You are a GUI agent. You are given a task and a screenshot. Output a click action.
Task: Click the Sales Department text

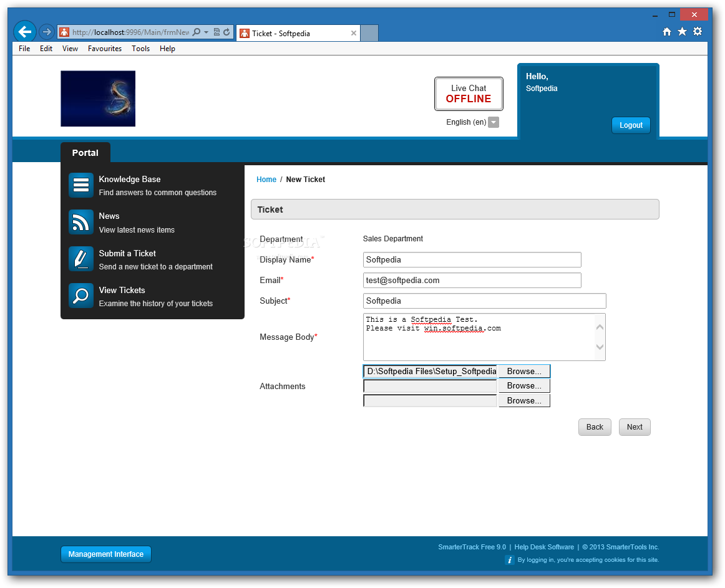392,239
